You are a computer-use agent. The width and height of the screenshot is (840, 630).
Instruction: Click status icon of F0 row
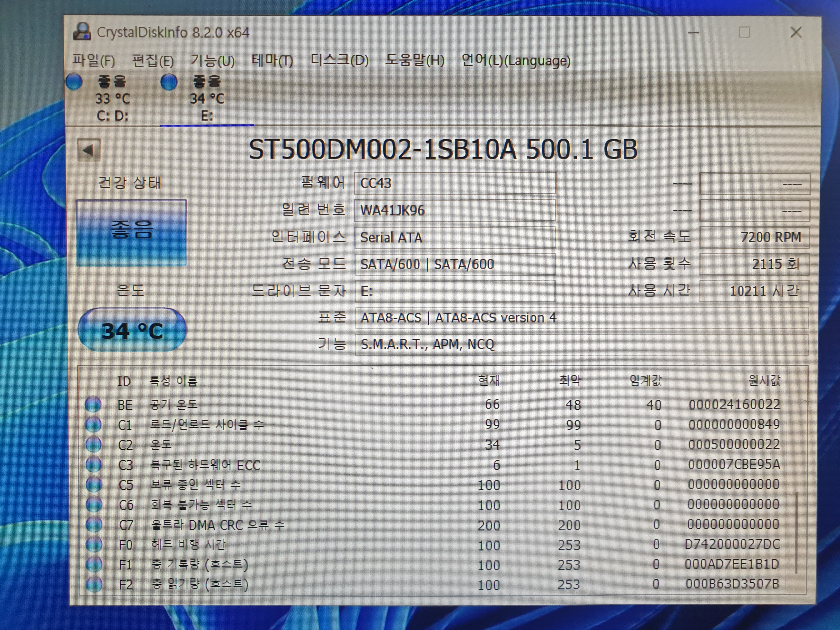click(94, 545)
